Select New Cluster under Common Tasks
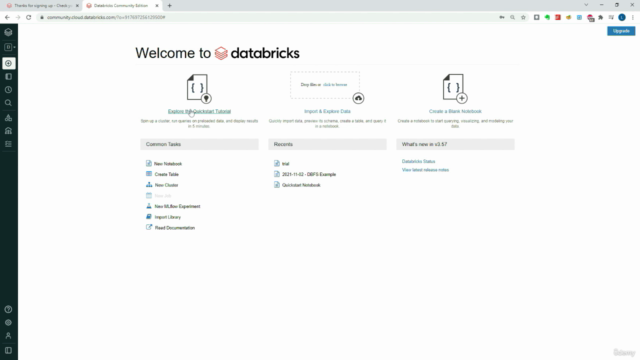 click(x=167, y=185)
